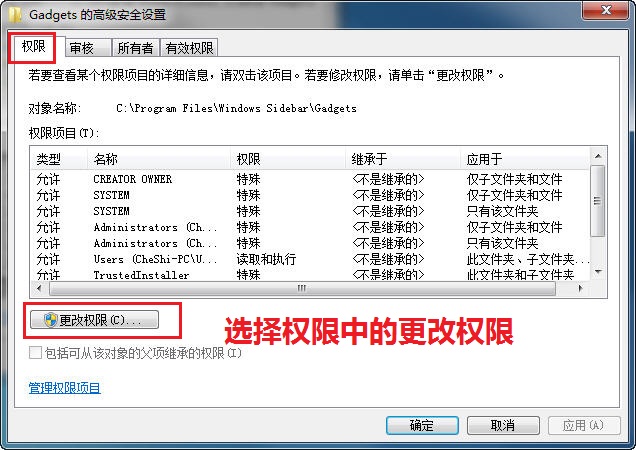Open the 管理权限项目 link

[64, 388]
